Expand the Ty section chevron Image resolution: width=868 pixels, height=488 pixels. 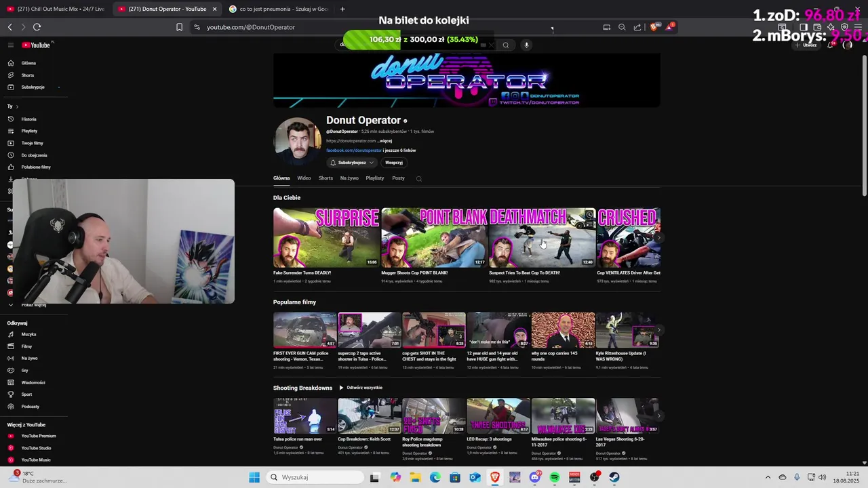coord(17,106)
